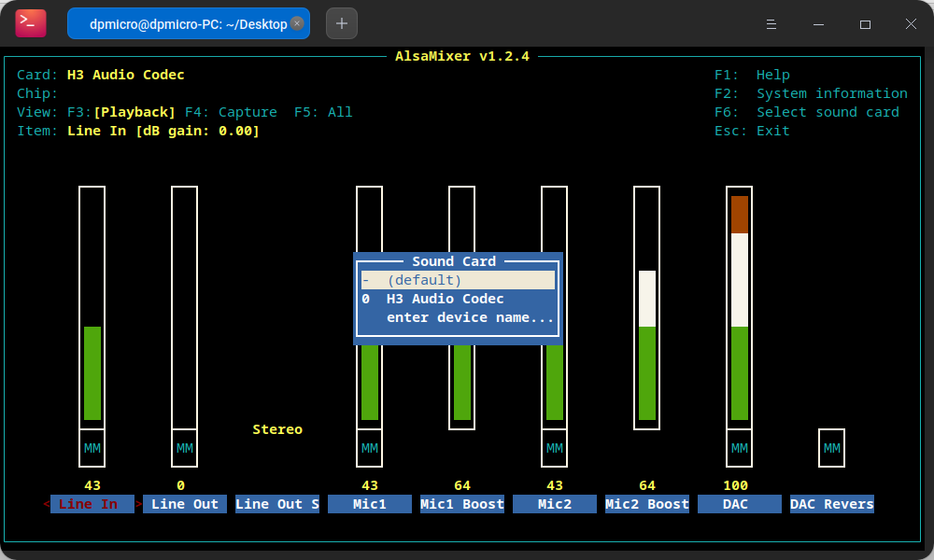Click the Sound Card dialog title
The image size is (934, 560).
coord(454,261)
